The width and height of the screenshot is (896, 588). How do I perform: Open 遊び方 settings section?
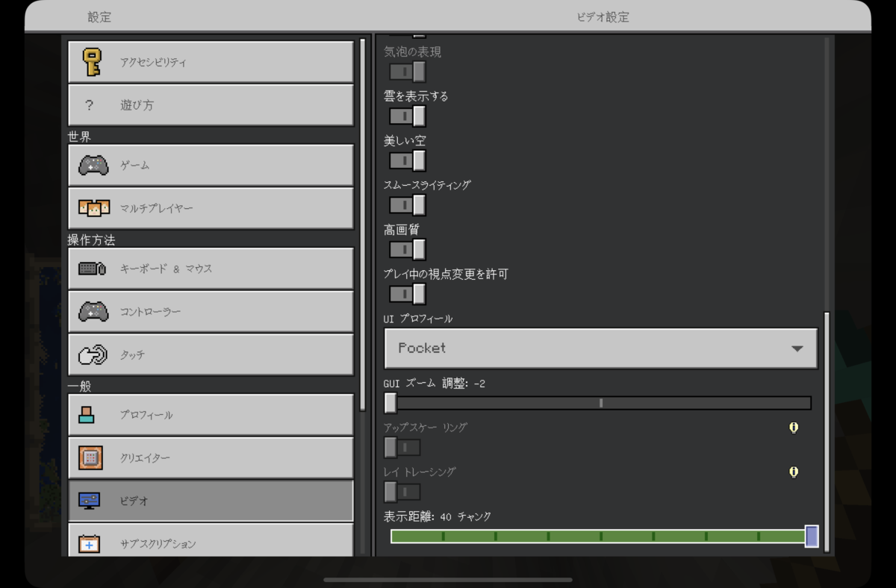pyautogui.click(x=211, y=105)
